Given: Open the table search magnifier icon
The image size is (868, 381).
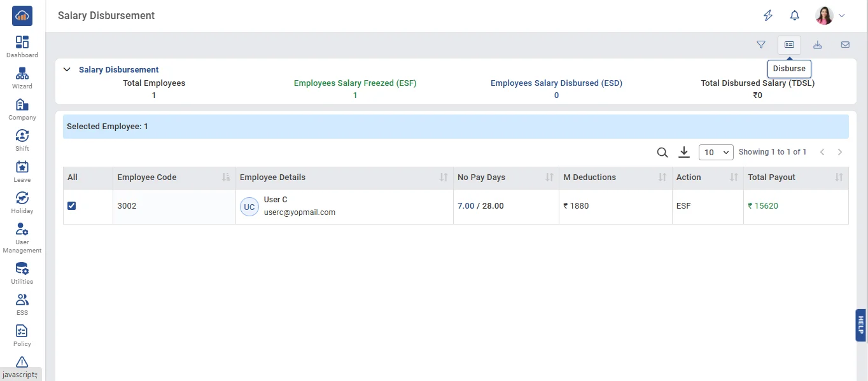Looking at the screenshot, I should click(662, 153).
